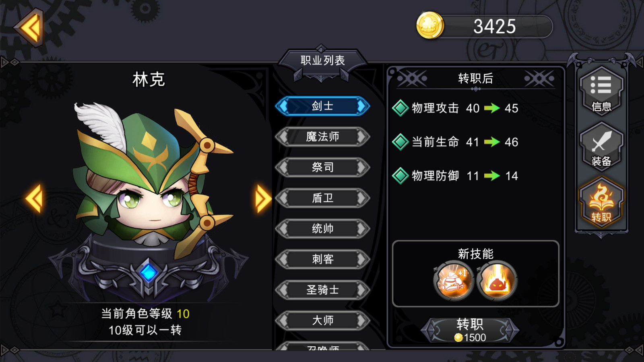
Task: Click the gold coin currency icon
Action: (x=429, y=26)
